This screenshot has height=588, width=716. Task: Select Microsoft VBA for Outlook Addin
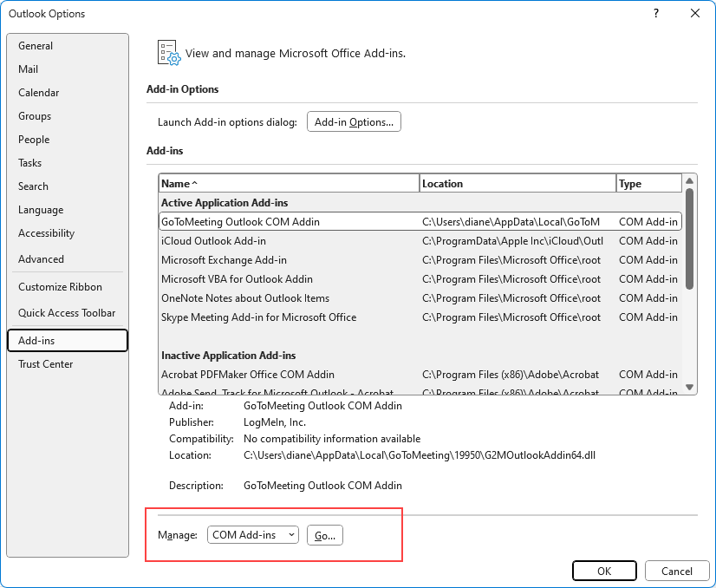tap(420, 279)
